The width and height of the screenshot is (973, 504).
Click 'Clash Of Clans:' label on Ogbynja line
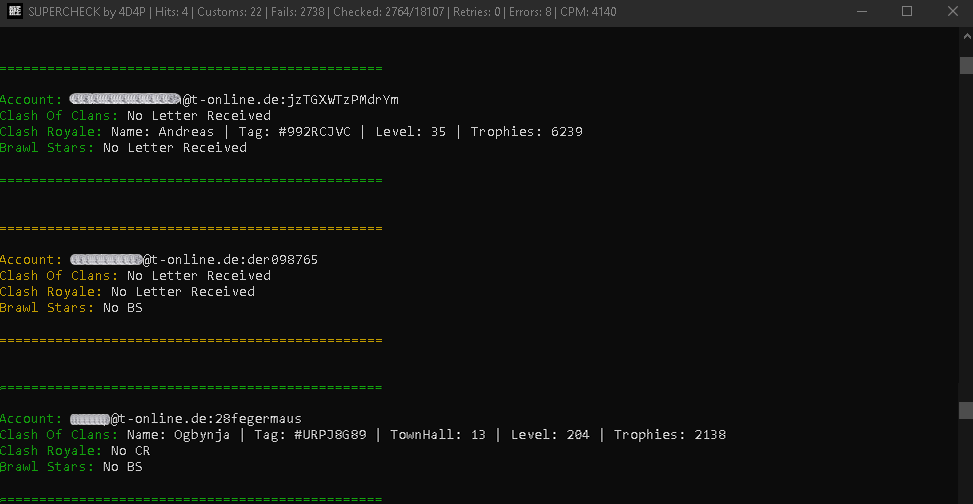[59, 434]
